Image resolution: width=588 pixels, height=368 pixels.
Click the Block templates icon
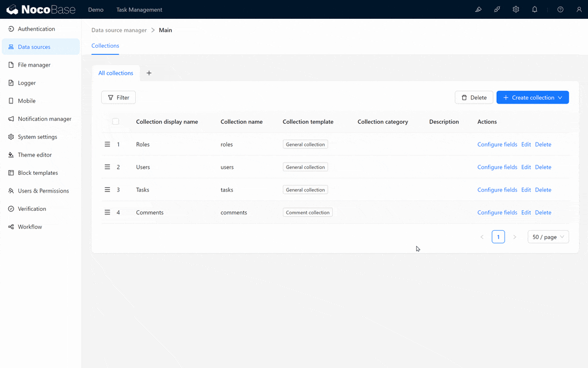[11, 173]
